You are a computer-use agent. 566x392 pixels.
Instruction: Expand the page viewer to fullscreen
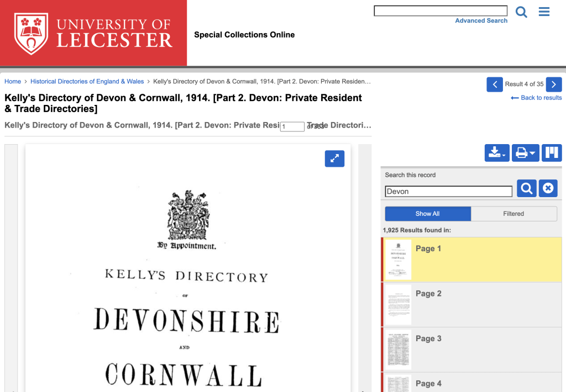[334, 158]
